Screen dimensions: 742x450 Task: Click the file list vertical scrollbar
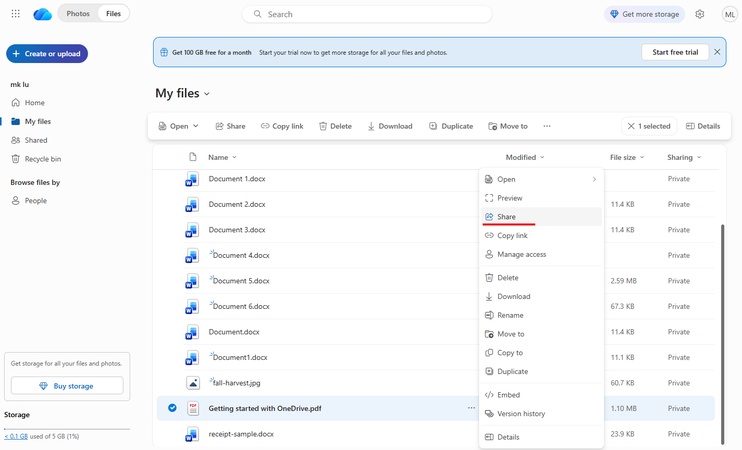pyautogui.click(x=722, y=334)
